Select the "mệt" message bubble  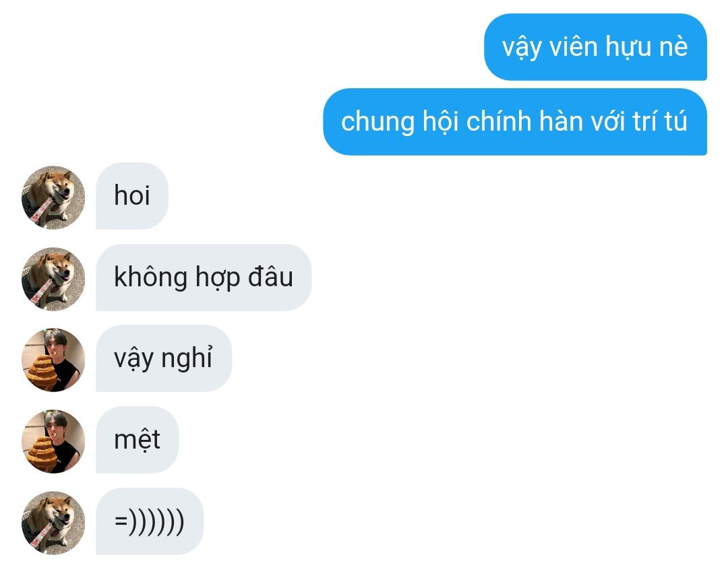click(137, 440)
